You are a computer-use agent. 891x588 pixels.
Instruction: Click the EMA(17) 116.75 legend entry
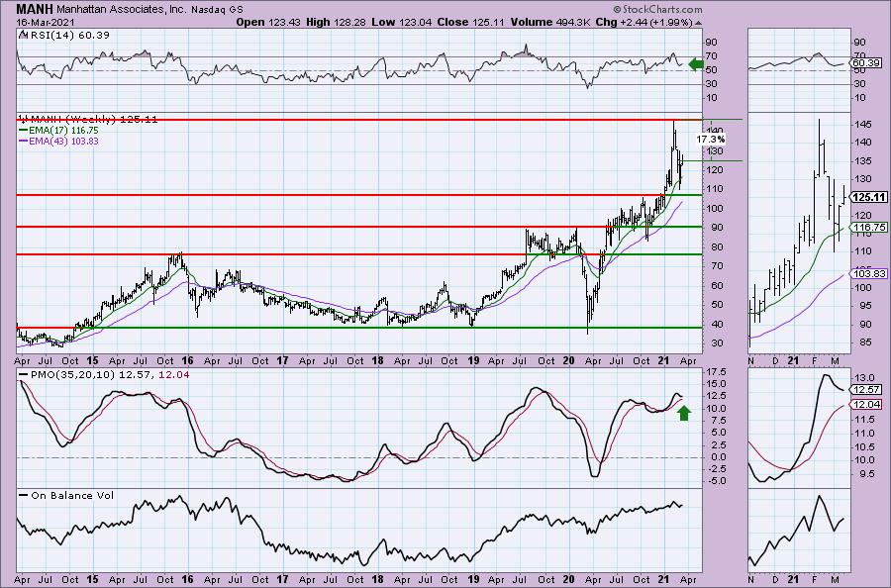(x=58, y=130)
